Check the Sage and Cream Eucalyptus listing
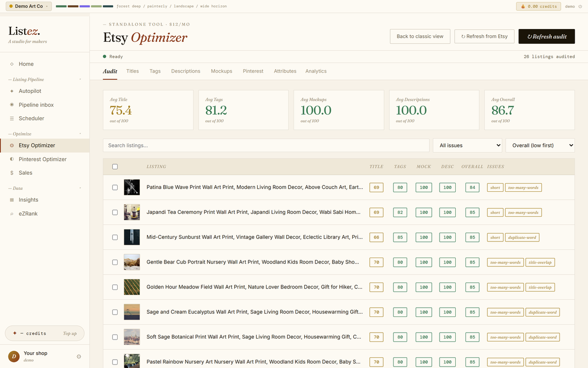The height and width of the screenshot is (368, 588). tap(115, 312)
